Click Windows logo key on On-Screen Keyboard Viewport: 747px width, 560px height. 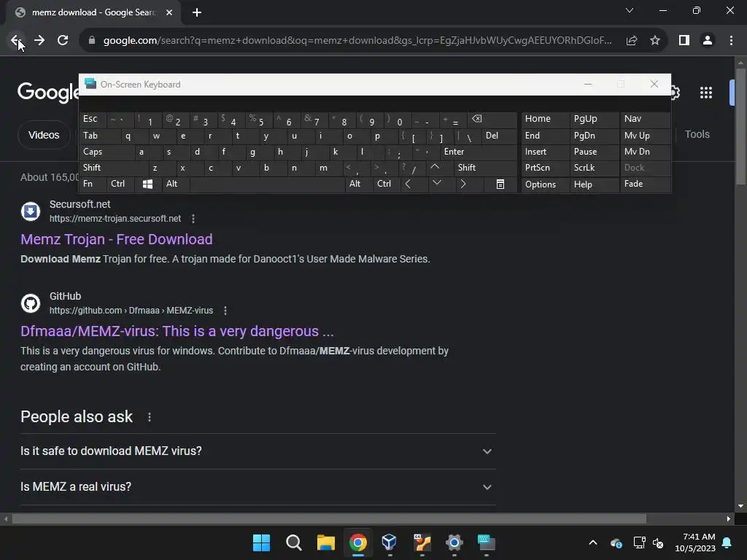tap(147, 184)
